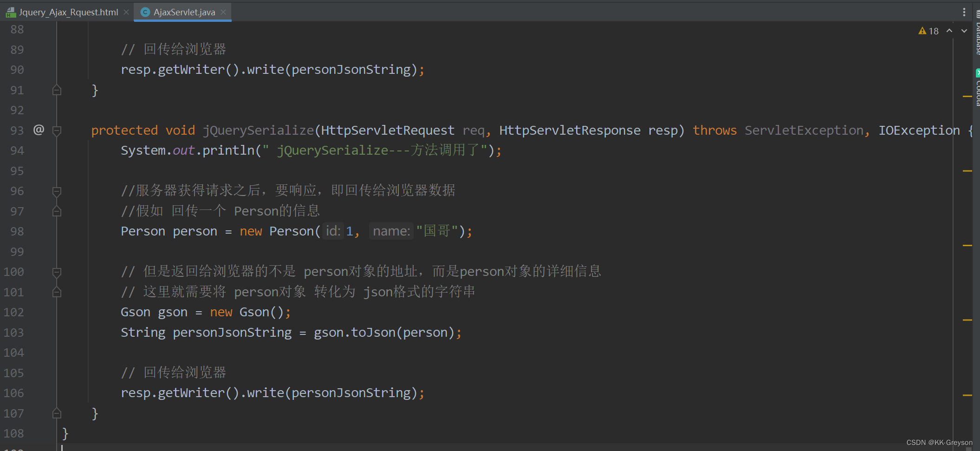The image size is (980, 451).
Task: Click the warning stripe mark near line 99
Action: tap(967, 245)
